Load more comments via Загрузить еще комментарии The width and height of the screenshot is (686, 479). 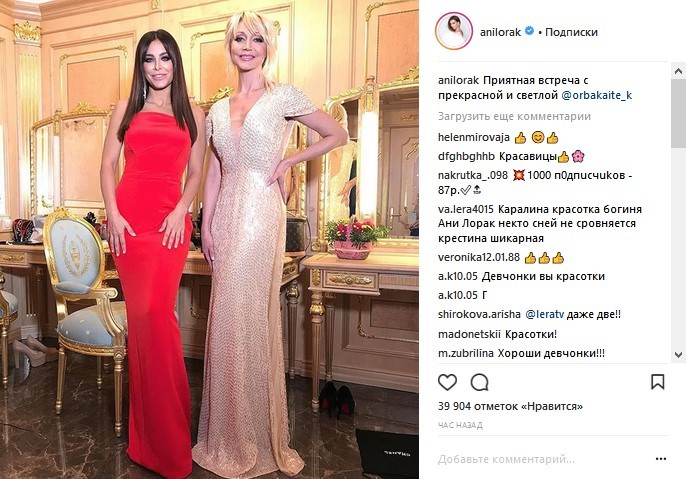tap(514, 116)
